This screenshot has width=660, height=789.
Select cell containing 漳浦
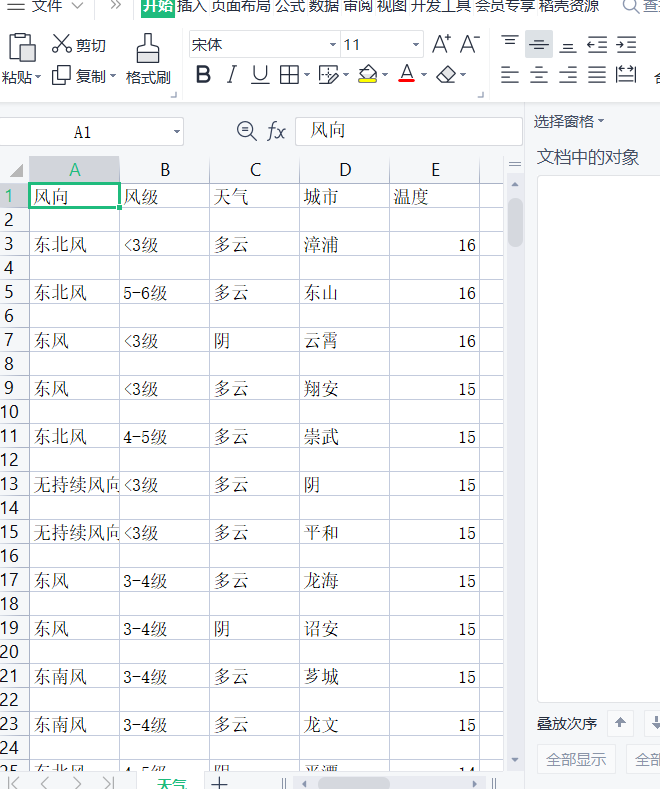(x=345, y=245)
